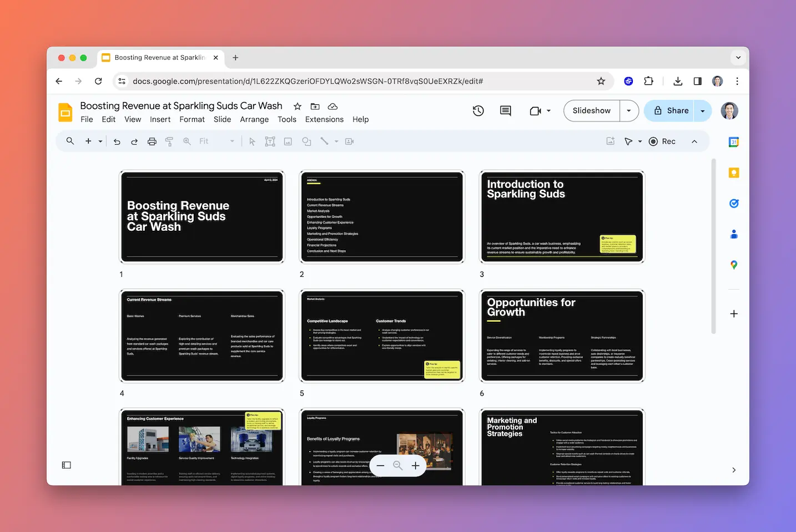Expand the line type dropdown arrow
Viewport: 796px width, 532px height.
[x=336, y=141]
